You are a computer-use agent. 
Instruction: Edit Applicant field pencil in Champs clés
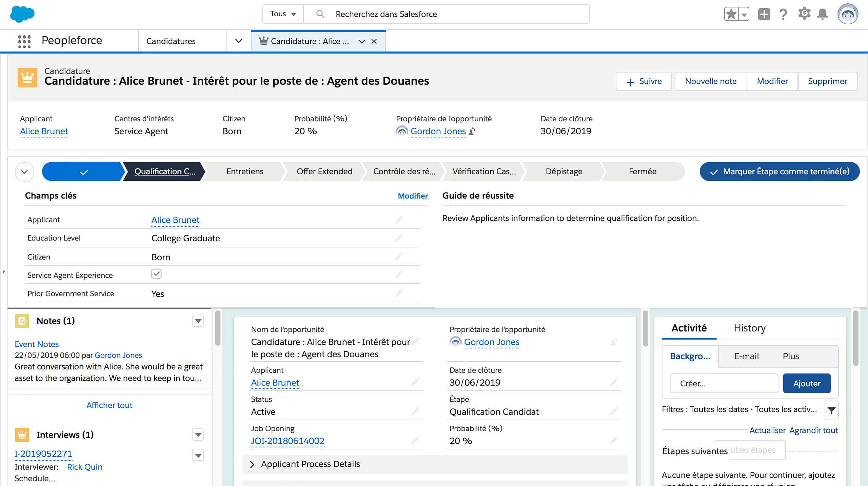pos(398,220)
